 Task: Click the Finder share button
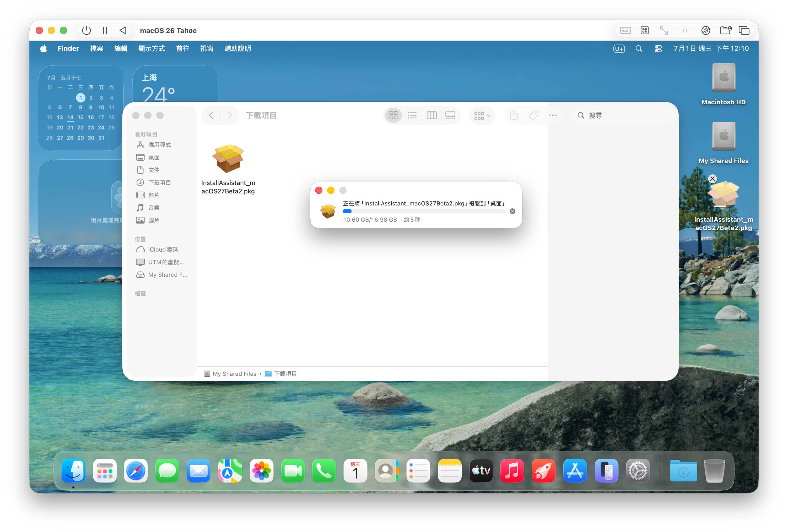point(514,115)
